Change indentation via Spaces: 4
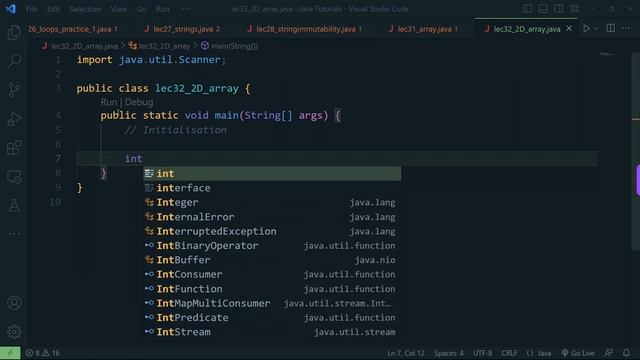The image size is (640, 360). 449,353
